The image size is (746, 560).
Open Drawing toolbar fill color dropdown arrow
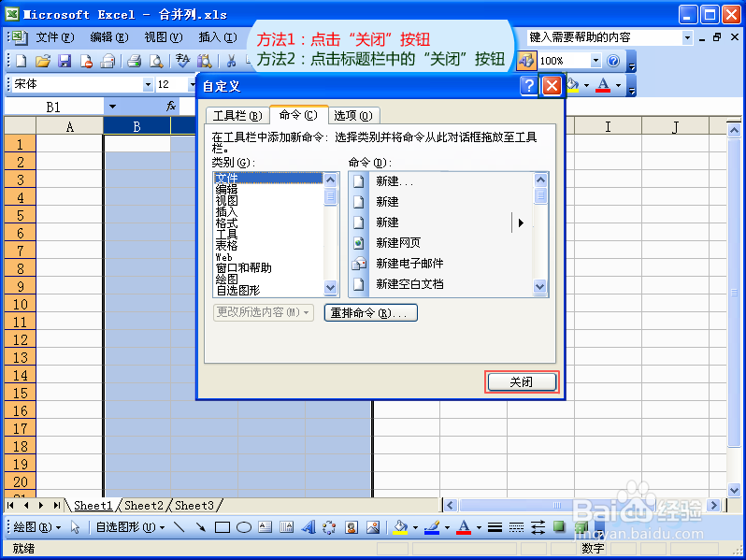click(415, 527)
